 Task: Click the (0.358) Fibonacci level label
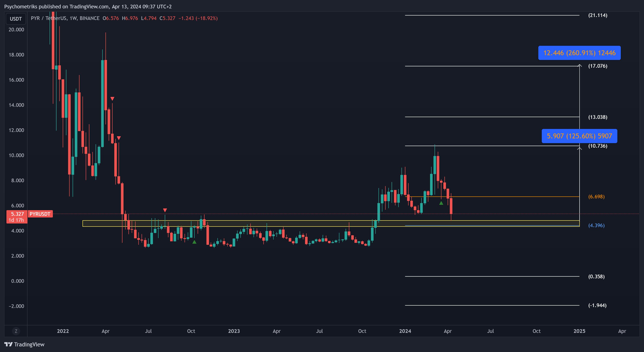tap(596, 276)
